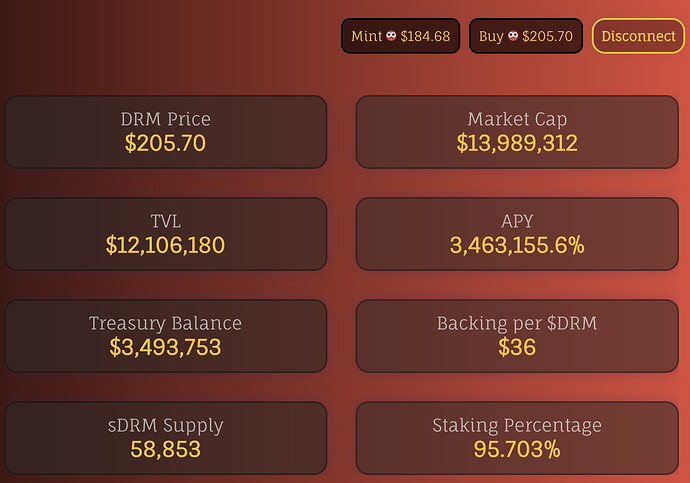This screenshot has width=690, height=483.
Task: Click the 95.703% staking value
Action: (x=517, y=450)
